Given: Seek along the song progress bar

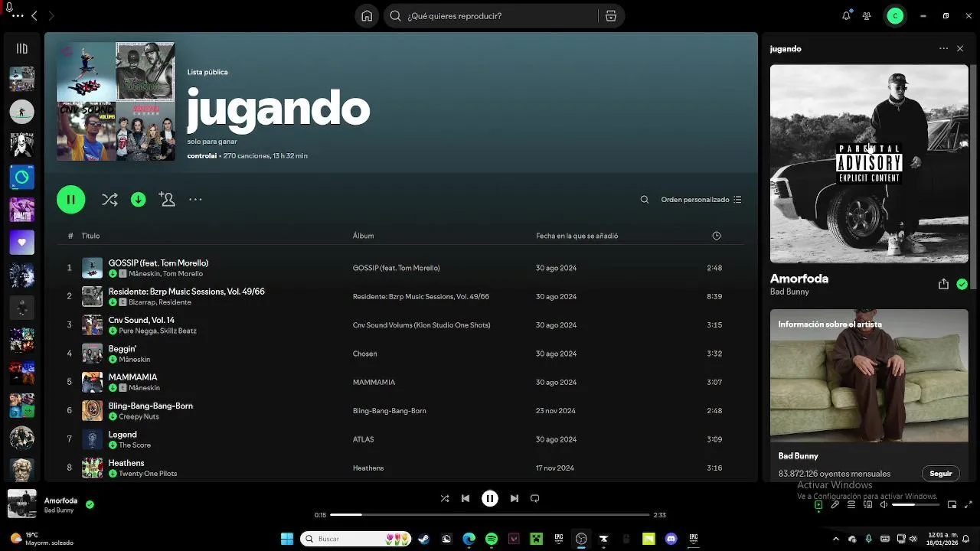Looking at the screenshot, I should click(490, 515).
